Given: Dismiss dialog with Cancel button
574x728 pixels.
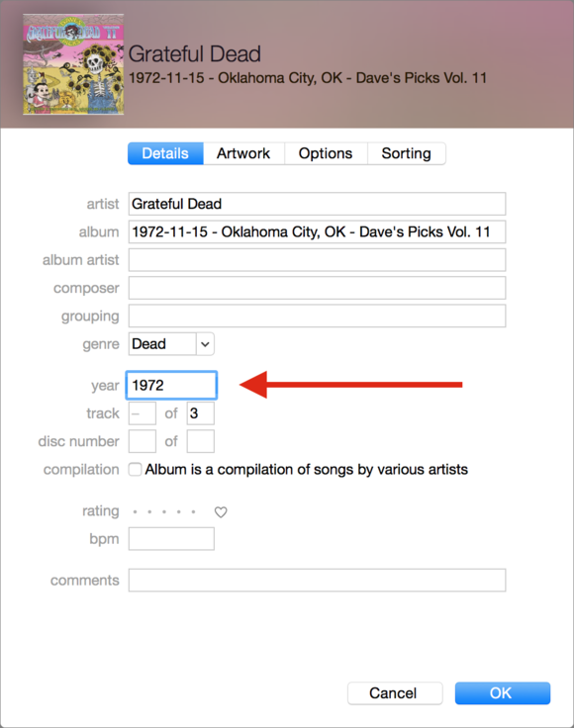Looking at the screenshot, I should (x=395, y=692).
